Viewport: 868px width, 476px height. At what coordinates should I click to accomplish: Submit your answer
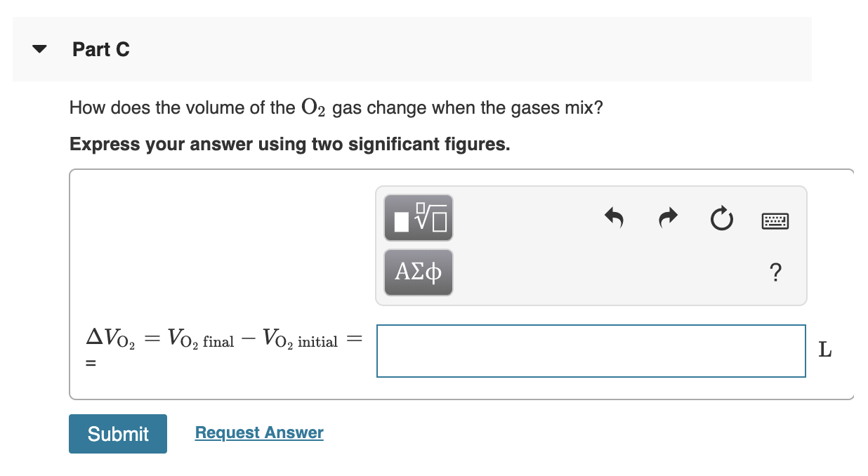[x=117, y=433]
